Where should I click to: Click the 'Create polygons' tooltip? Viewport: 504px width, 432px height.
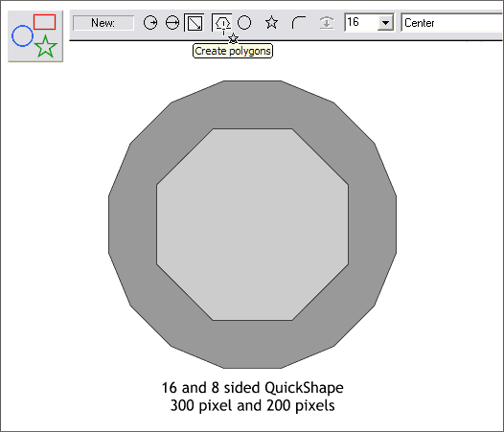pyautogui.click(x=233, y=51)
